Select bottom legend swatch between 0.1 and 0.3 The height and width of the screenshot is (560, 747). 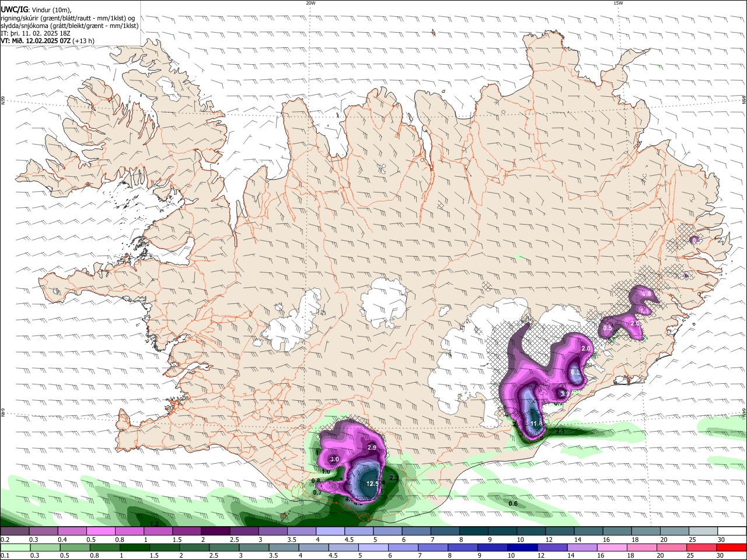click(15, 547)
